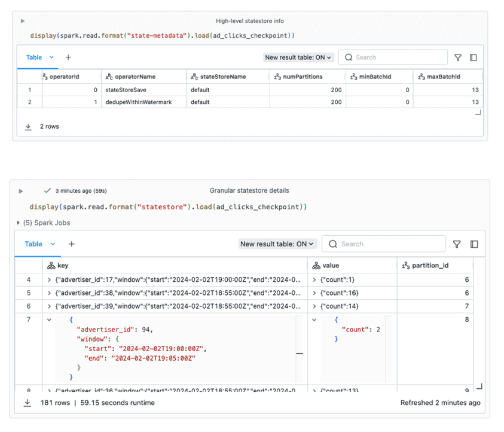504x432 pixels.
Task: Click the 59.15 seconds runtime text
Action: click(x=117, y=403)
